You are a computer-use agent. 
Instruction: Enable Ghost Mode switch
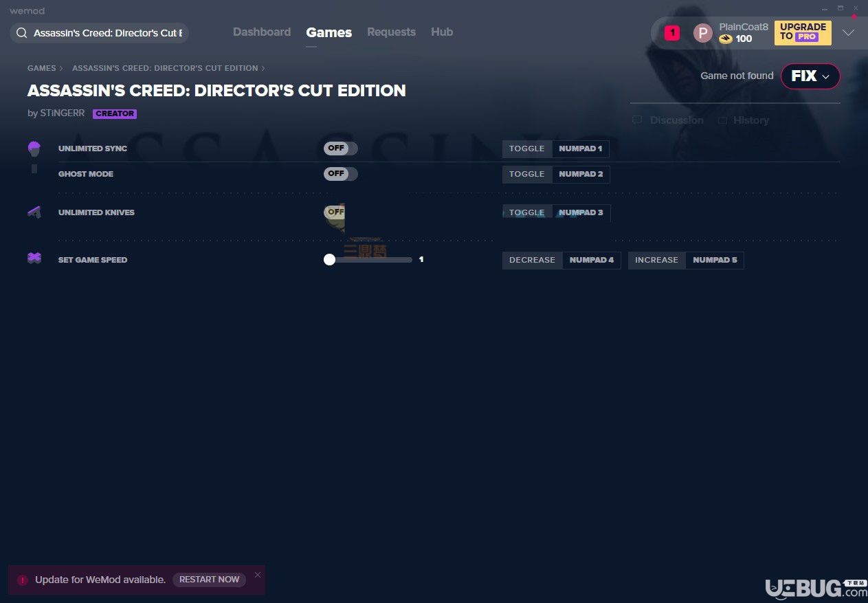click(341, 174)
